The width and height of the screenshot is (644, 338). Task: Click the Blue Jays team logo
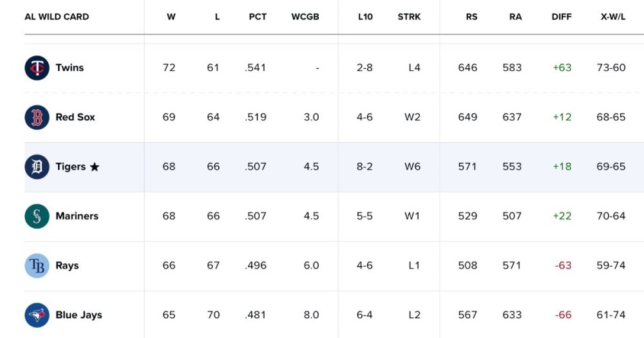click(37, 315)
